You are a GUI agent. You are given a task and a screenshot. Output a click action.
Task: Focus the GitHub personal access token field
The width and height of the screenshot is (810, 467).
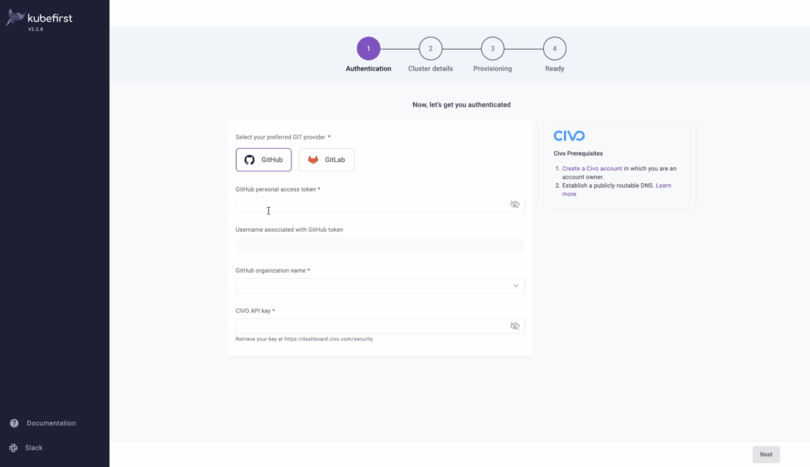pos(380,205)
